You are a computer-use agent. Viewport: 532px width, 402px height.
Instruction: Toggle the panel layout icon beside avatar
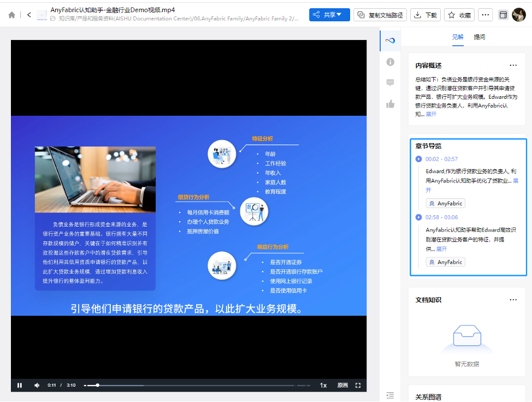point(503,15)
